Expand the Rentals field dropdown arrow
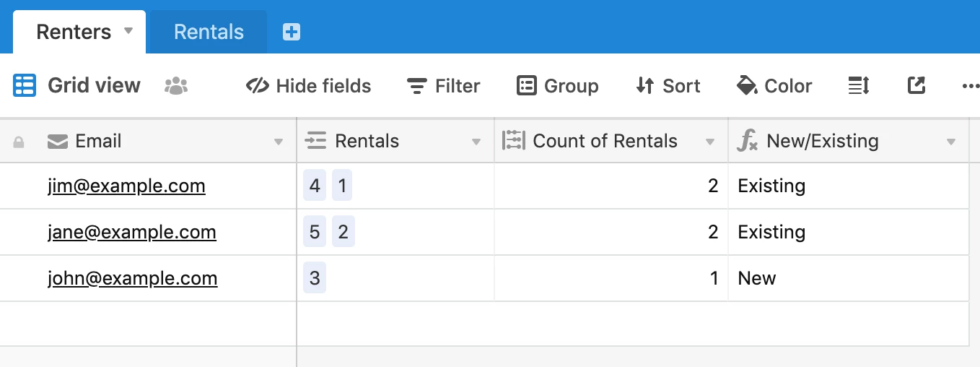 point(476,142)
